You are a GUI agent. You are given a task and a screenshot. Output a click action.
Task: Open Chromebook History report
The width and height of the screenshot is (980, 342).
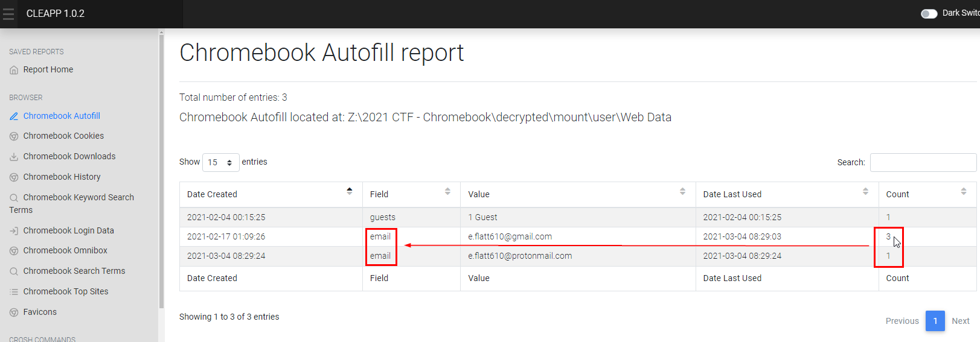[x=62, y=177]
